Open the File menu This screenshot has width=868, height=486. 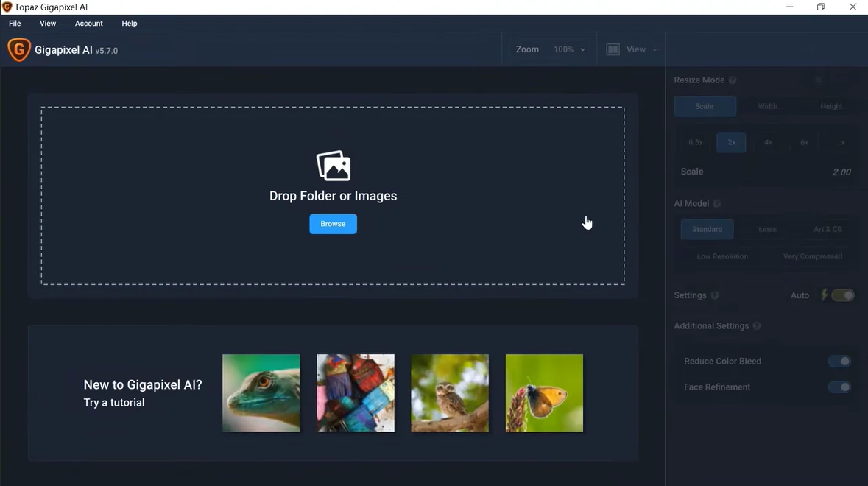pyautogui.click(x=15, y=24)
